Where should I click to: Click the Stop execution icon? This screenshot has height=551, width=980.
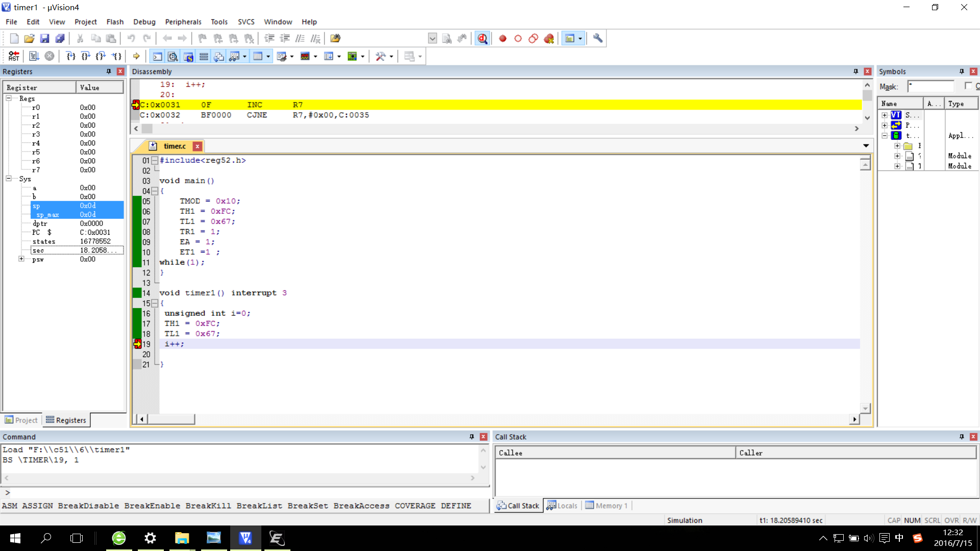click(x=50, y=56)
